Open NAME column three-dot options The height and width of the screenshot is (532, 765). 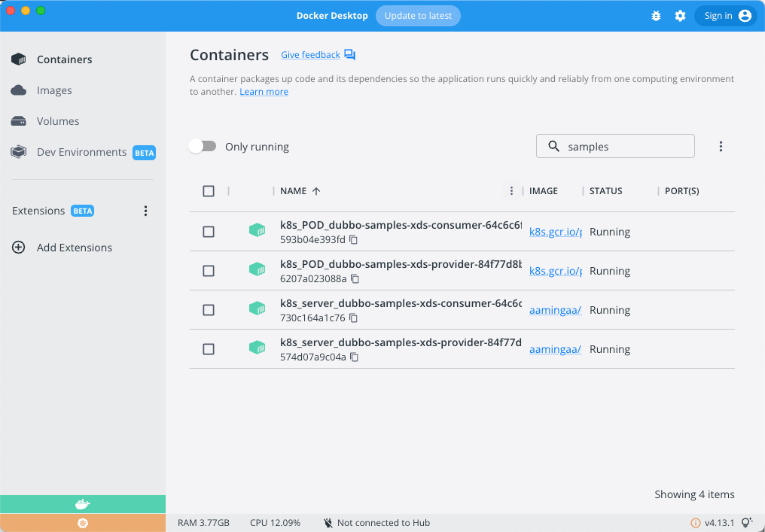tap(512, 191)
